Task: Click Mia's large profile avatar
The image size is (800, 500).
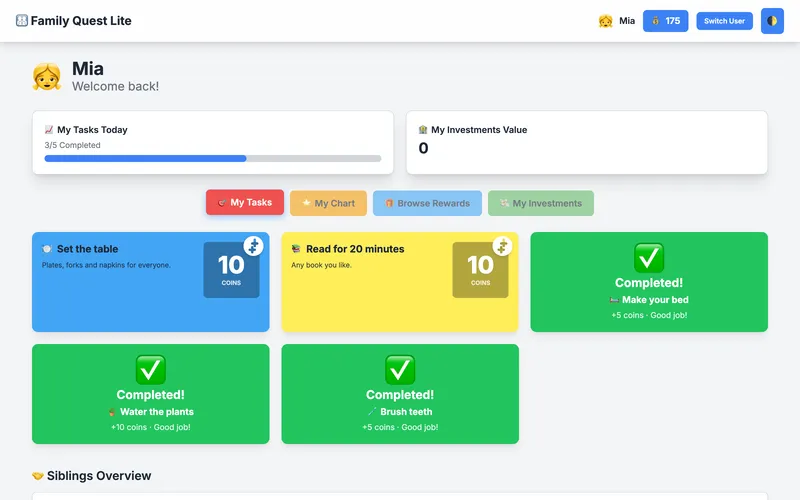Action: coord(47,77)
